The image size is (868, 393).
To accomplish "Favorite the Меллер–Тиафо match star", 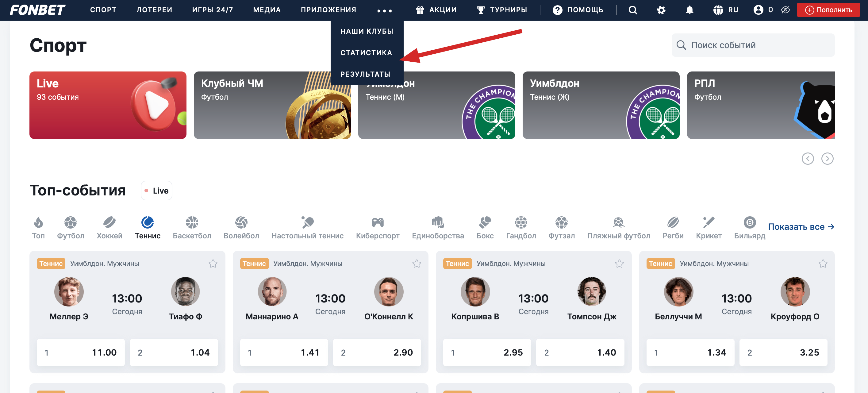I will coord(213,263).
